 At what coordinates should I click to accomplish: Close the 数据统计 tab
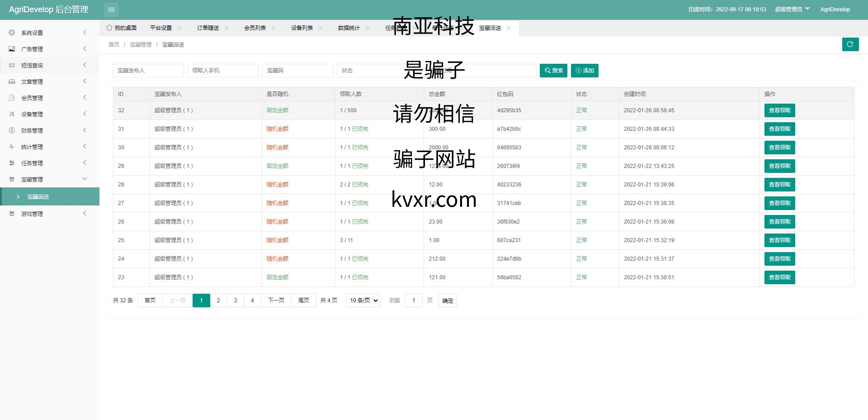[368, 28]
